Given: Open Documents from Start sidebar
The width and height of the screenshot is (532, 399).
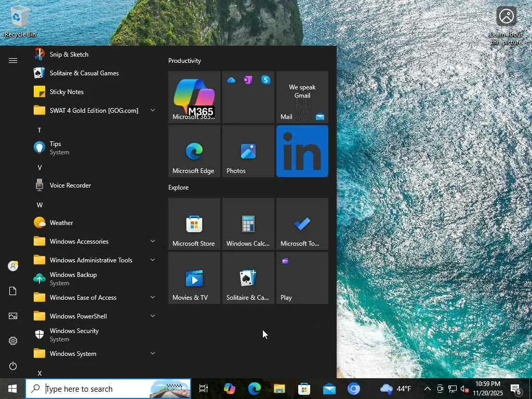Looking at the screenshot, I should [x=13, y=291].
